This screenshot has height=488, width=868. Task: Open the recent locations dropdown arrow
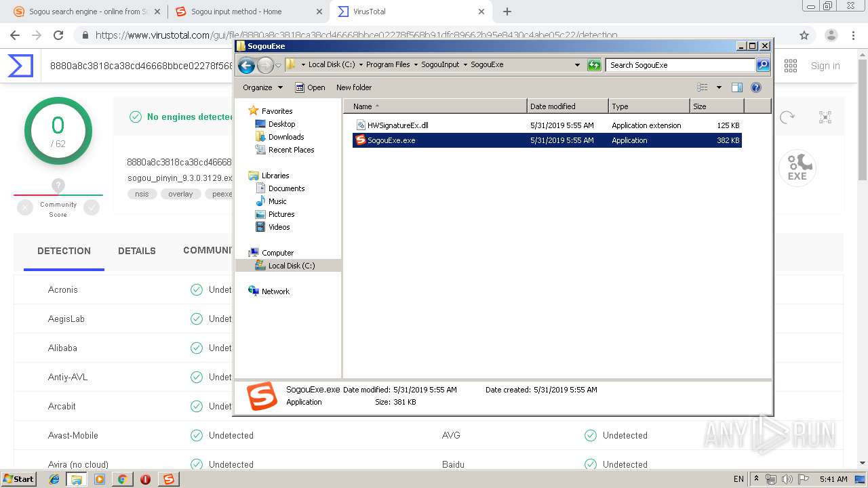tap(278, 66)
